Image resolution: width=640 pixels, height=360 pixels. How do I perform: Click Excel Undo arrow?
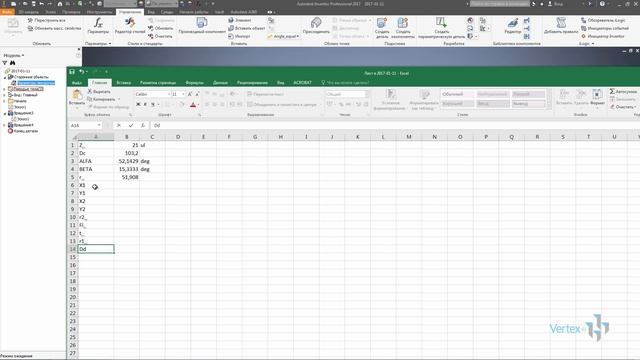81,72
